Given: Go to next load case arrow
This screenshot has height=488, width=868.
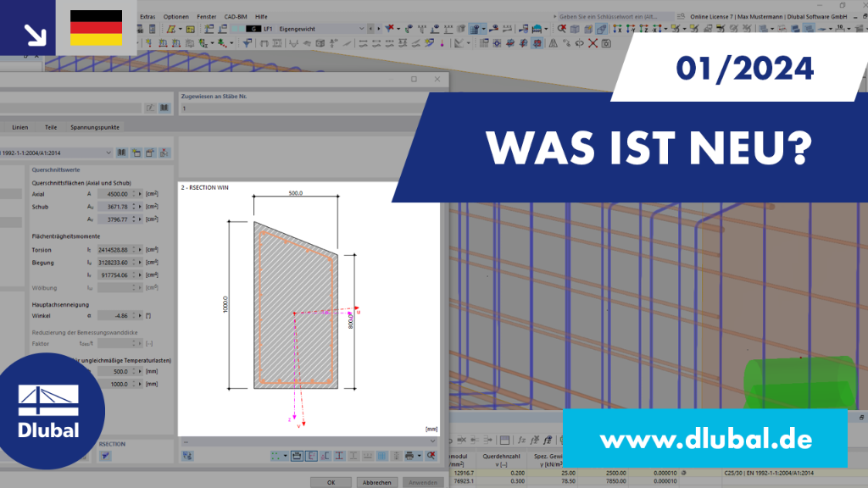Looking at the screenshot, I should tap(378, 29).
